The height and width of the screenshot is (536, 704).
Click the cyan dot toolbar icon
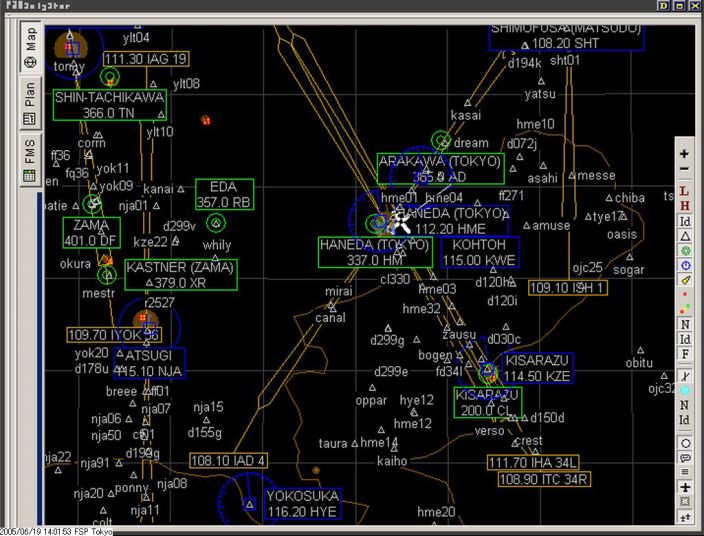pos(685,390)
